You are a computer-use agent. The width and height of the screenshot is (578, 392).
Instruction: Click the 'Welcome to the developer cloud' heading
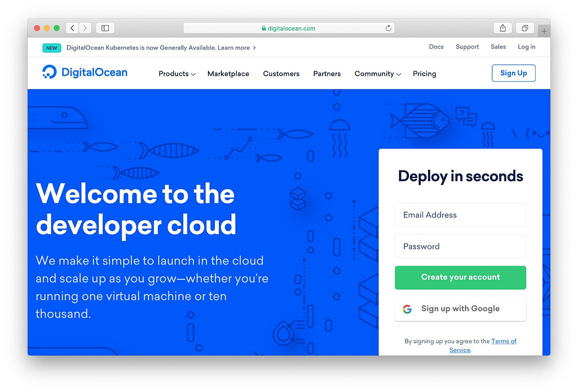point(136,209)
